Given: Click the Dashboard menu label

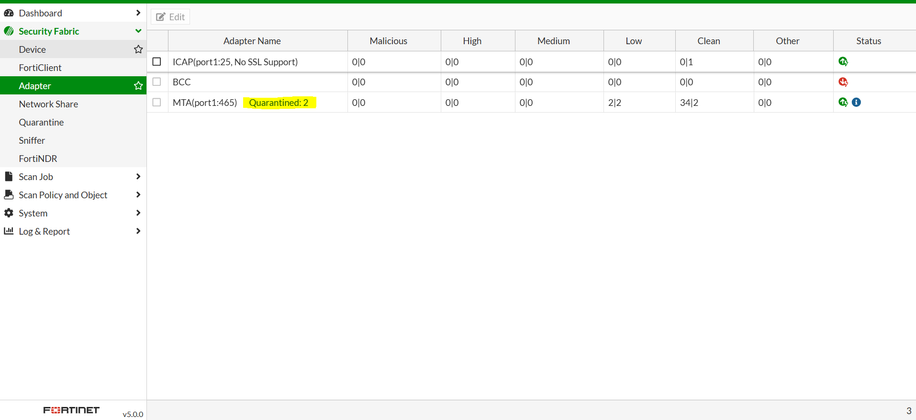Looking at the screenshot, I should pos(40,13).
